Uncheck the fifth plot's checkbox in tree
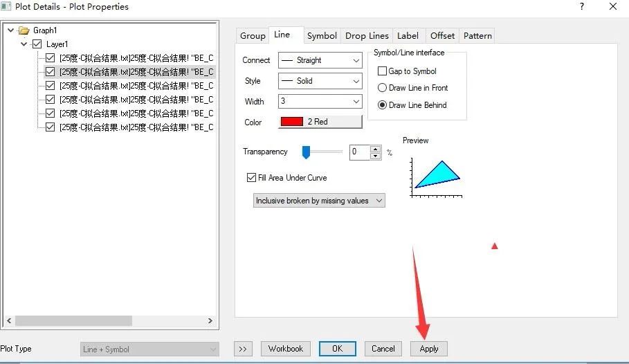The image size is (629, 364). coord(50,113)
